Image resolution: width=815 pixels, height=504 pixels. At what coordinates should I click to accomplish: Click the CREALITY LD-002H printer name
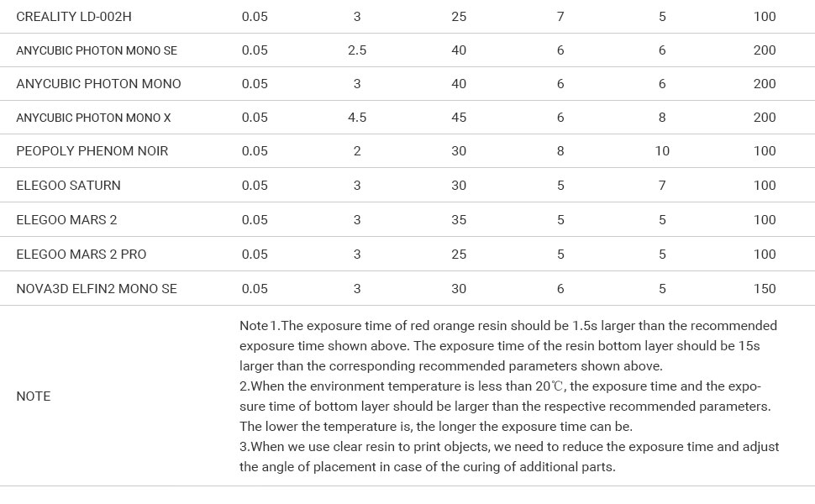click(74, 16)
